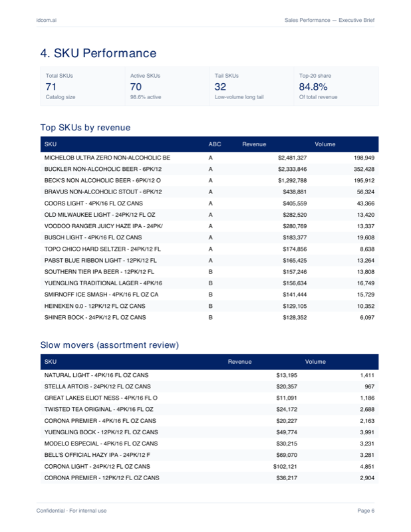Select the Total SKUs value 71
Image resolution: width=411 pixels, height=532 pixels.
coord(51,87)
